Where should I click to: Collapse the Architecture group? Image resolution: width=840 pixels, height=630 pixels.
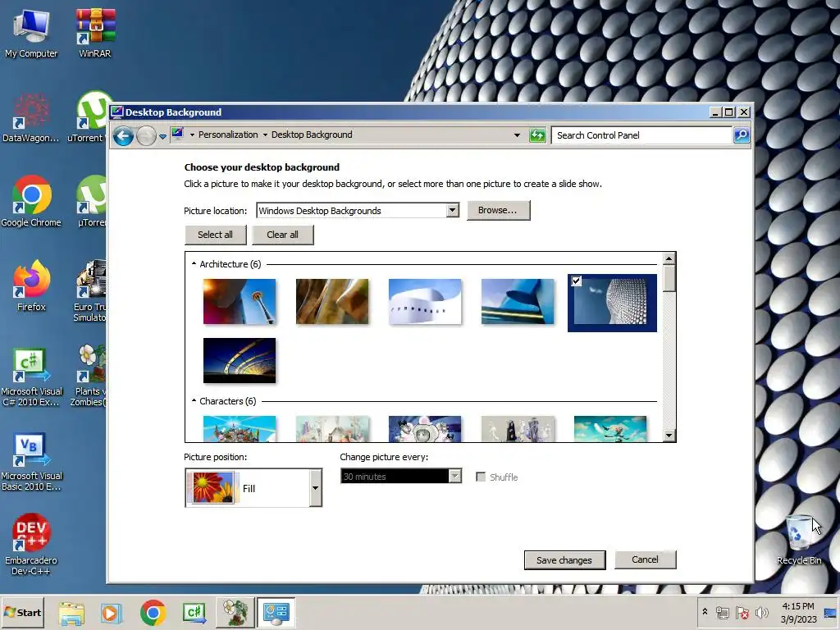[x=194, y=263]
